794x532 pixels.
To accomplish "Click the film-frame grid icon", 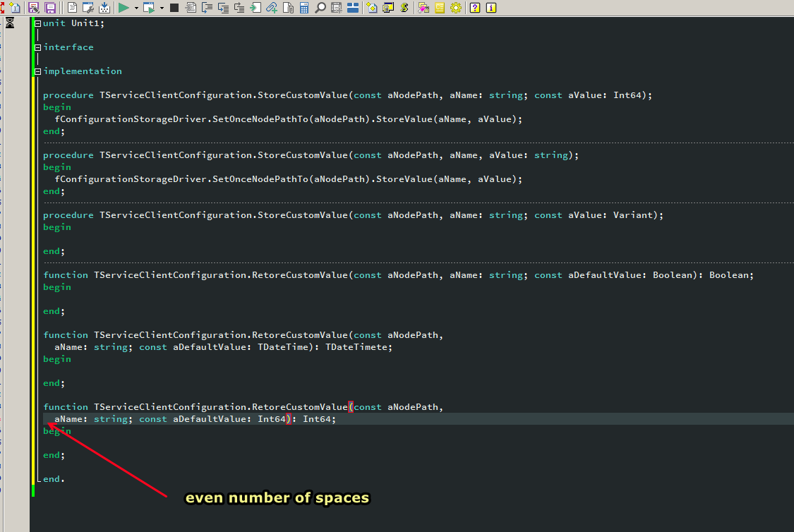I will coord(336,8).
